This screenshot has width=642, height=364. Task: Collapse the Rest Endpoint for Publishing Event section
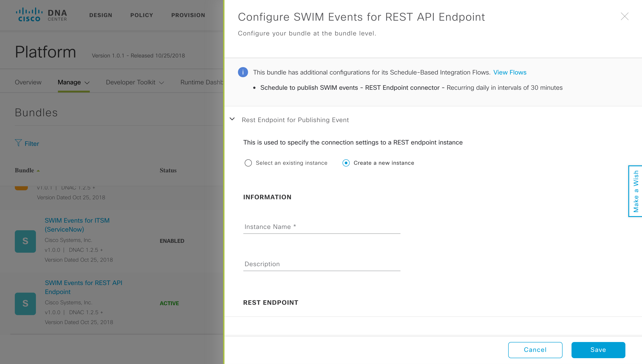[232, 119]
